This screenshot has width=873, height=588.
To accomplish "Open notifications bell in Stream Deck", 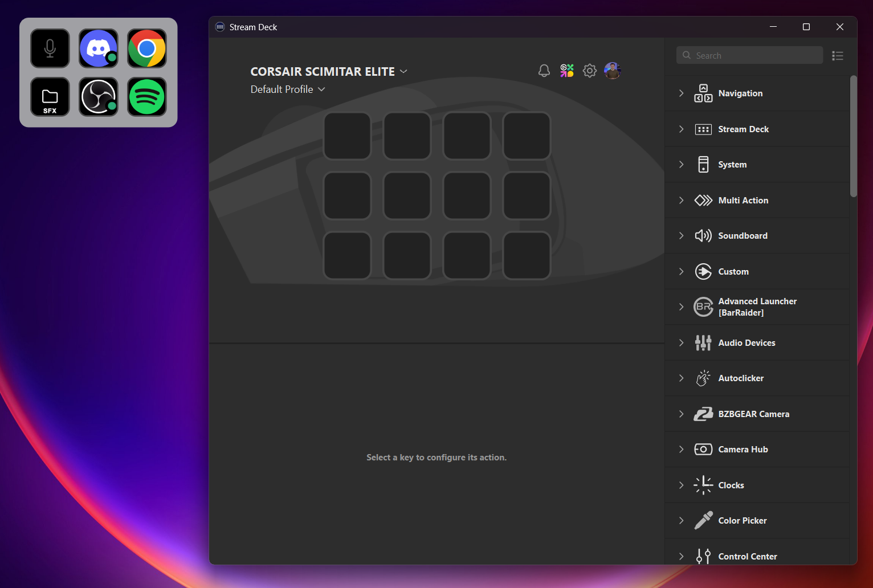I will tap(544, 71).
